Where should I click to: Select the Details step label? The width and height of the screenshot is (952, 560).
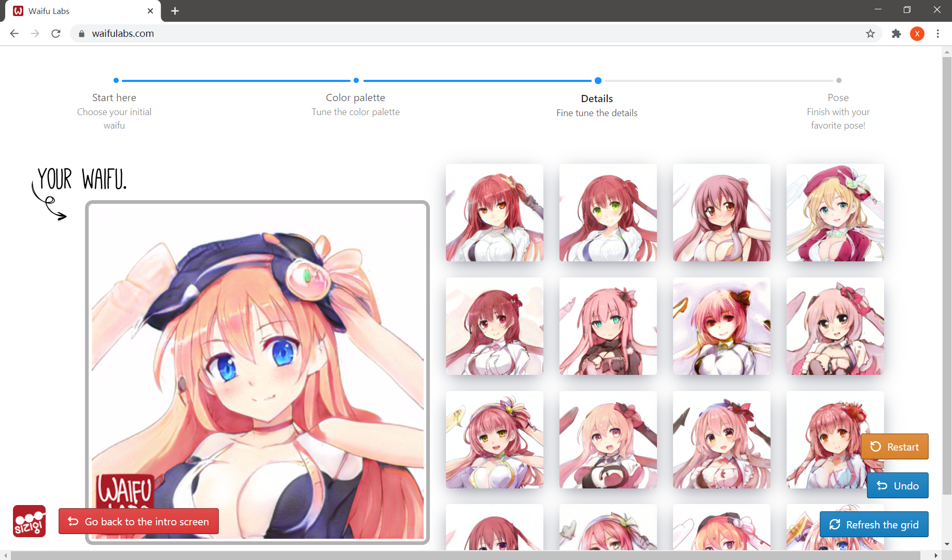[x=597, y=99]
